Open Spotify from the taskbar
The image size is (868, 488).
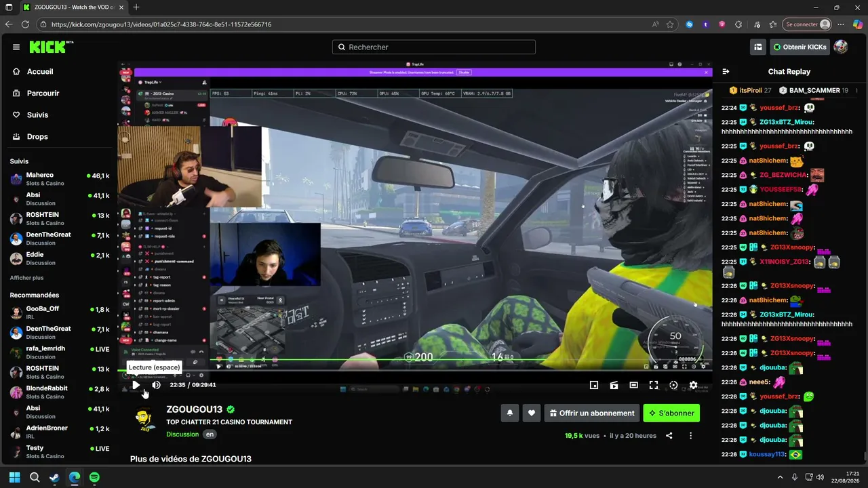tap(94, 477)
